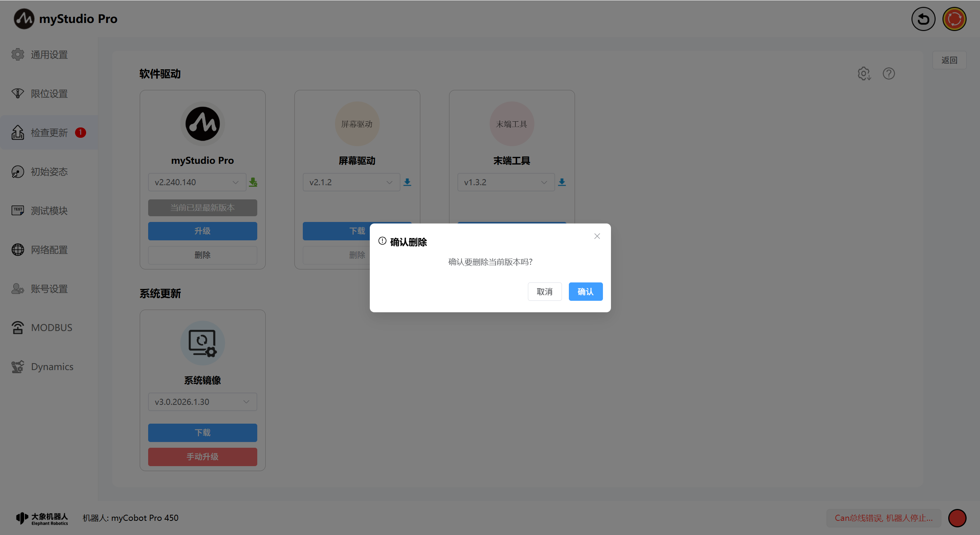
Task: Click the circular back arrow icon
Action: pos(923,19)
